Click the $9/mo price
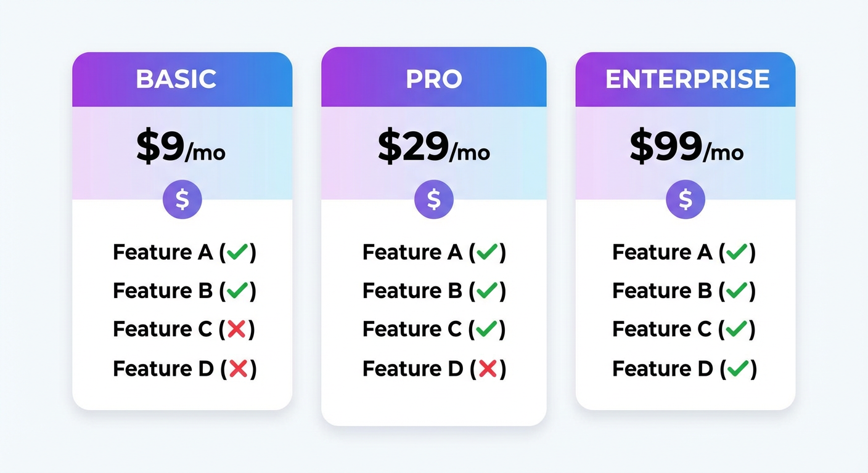The height and width of the screenshot is (473, 868). pos(181,148)
